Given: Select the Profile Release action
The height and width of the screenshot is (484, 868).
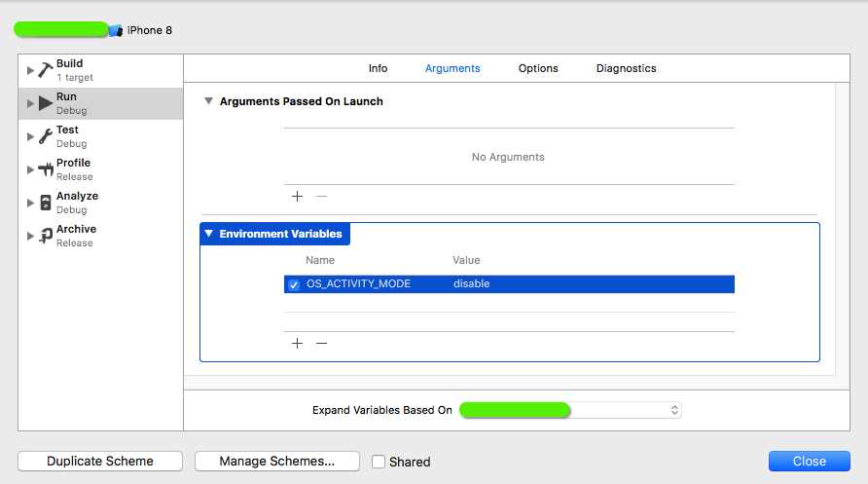Looking at the screenshot, I should pos(101,169).
